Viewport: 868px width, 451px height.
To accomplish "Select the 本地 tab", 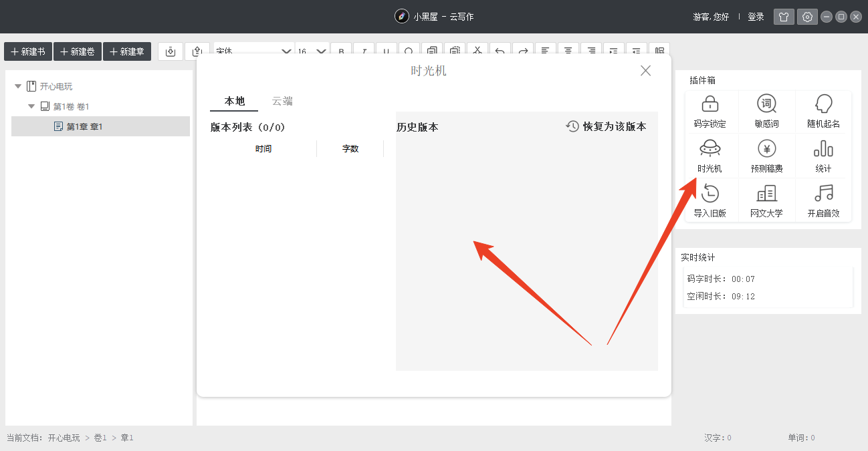I will coord(234,101).
